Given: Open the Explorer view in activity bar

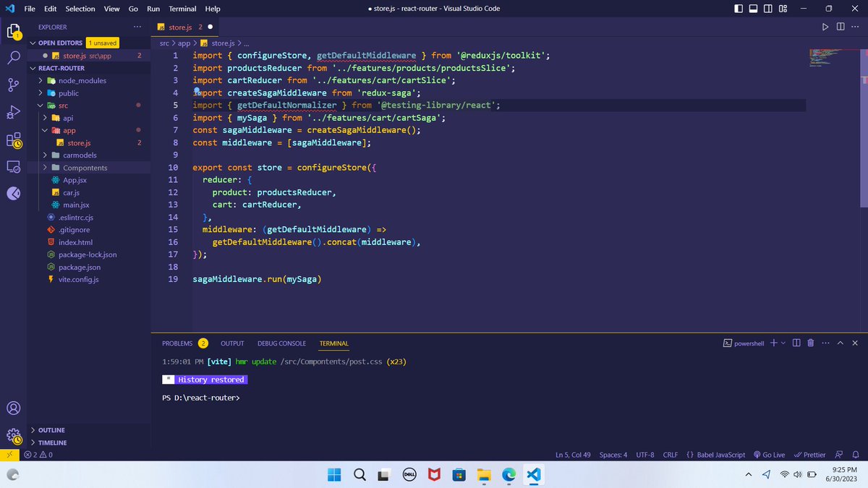Looking at the screenshot, I should [x=13, y=32].
